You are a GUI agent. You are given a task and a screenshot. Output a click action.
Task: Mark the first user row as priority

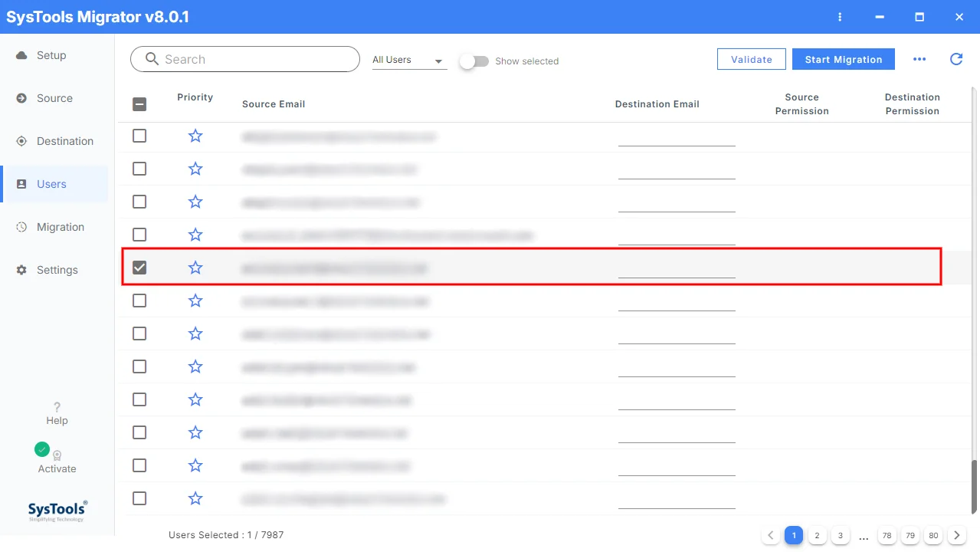tap(195, 136)
